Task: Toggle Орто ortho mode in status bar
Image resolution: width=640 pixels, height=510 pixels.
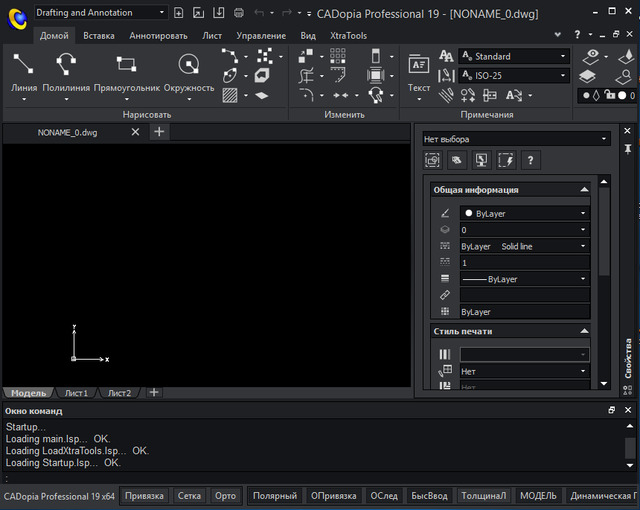Action: pyautogui.click(x=226, y=496)
